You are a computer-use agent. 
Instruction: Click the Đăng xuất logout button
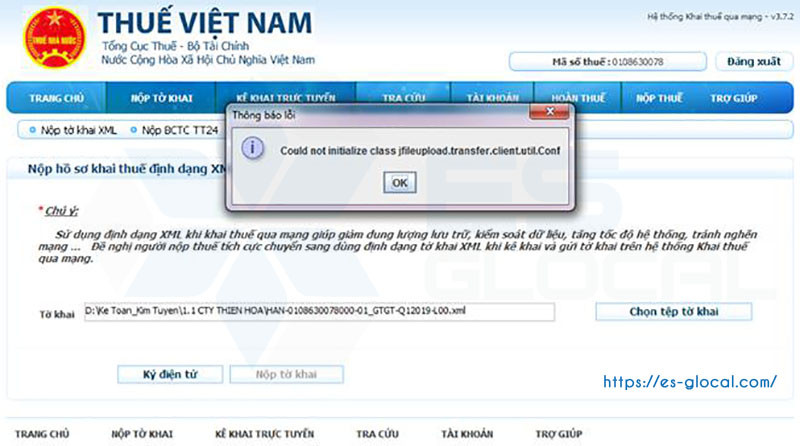click(754, 62)
